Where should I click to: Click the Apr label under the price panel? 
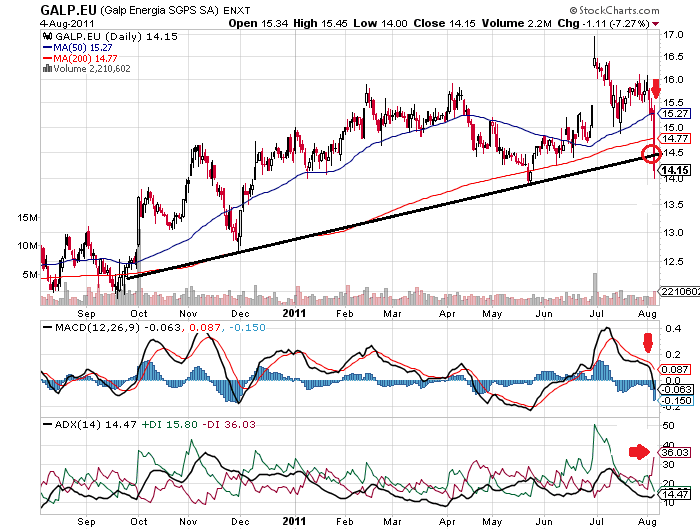point(447,313)
